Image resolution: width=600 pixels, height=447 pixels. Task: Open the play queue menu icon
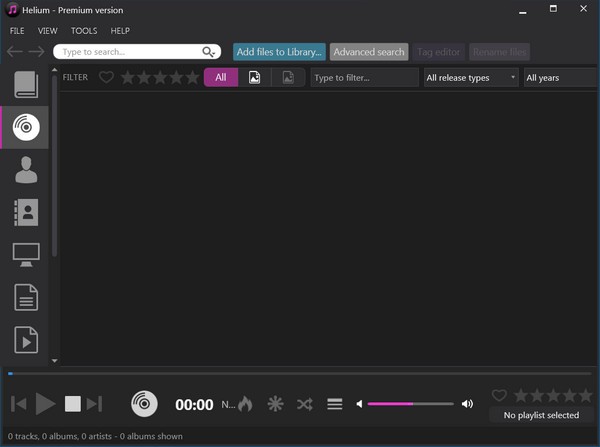[x=335, y=404]
